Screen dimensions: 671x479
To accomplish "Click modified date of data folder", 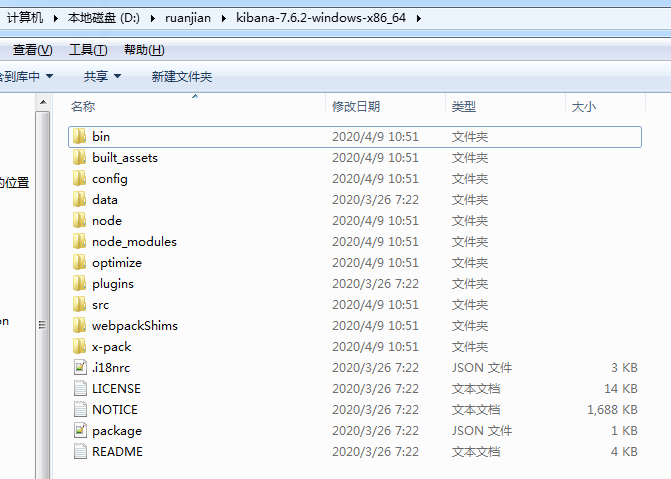I will 375,199.
